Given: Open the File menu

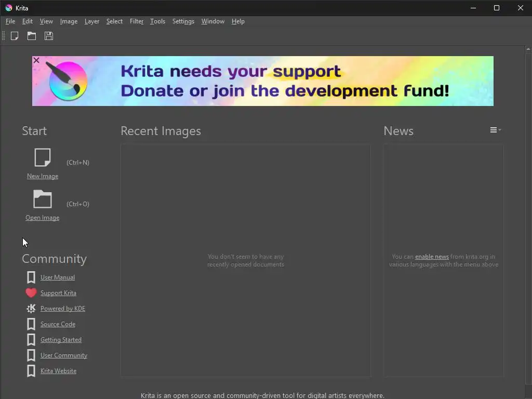Looking at the screenshot, I should click(x=10, y=21).
